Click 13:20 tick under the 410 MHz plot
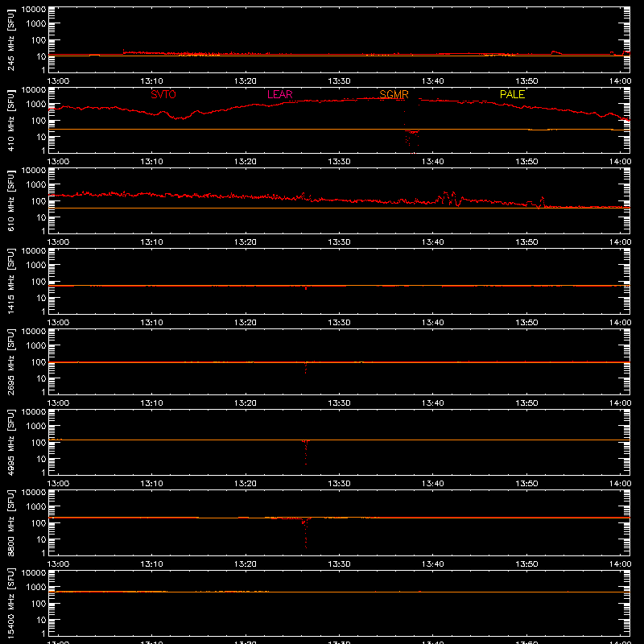 (246, 162)
